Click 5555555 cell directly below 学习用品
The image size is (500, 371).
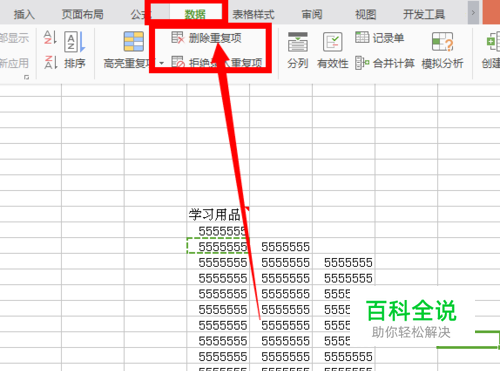pyautogui.click(x=218, y=230)
